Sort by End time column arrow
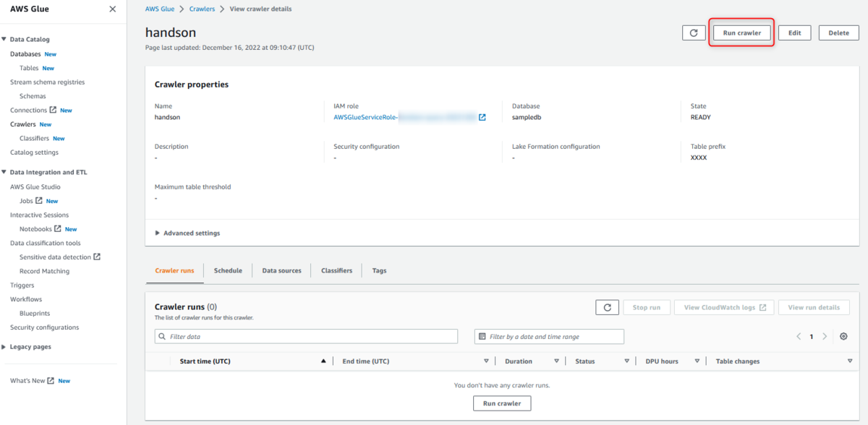Screen dimensions: 868x425 click(x=486, y=361)
